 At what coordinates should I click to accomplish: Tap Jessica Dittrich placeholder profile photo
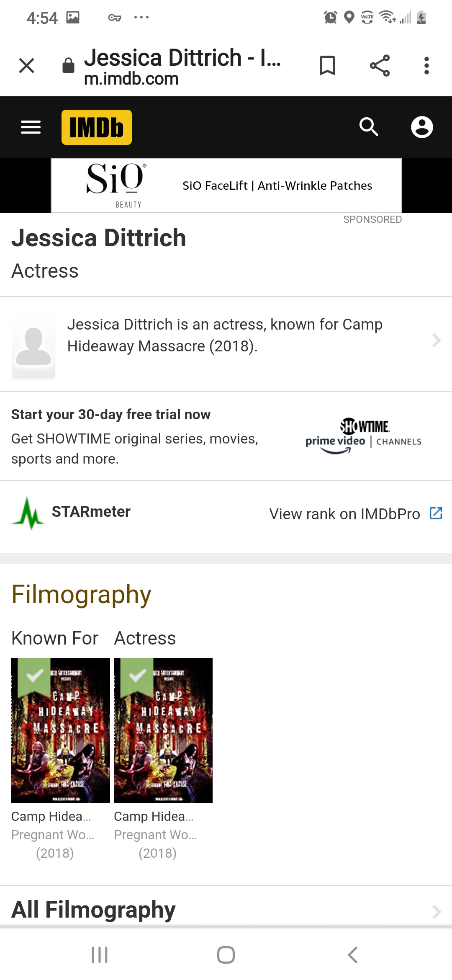[x=33, y=346]
